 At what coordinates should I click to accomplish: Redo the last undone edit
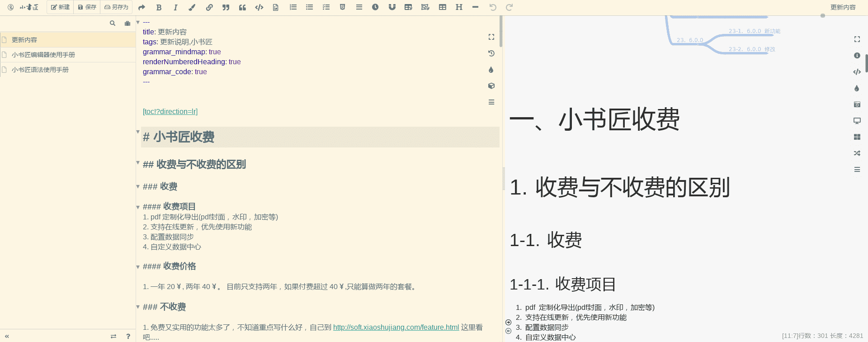click(x=509, y=7)
